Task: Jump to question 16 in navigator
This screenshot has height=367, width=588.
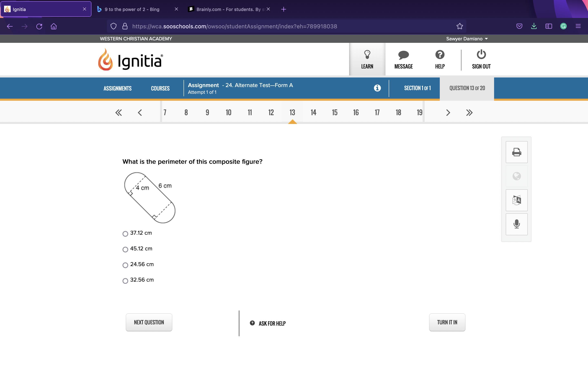Action: 356,113
